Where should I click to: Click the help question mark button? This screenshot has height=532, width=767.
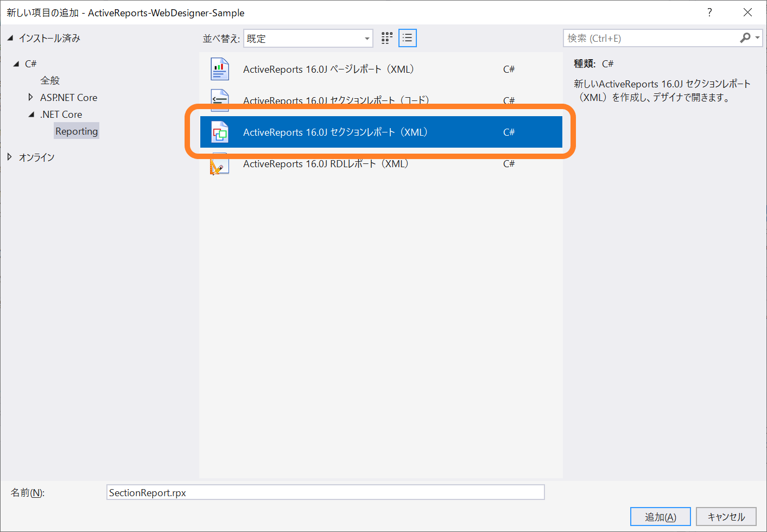[709, 12]
